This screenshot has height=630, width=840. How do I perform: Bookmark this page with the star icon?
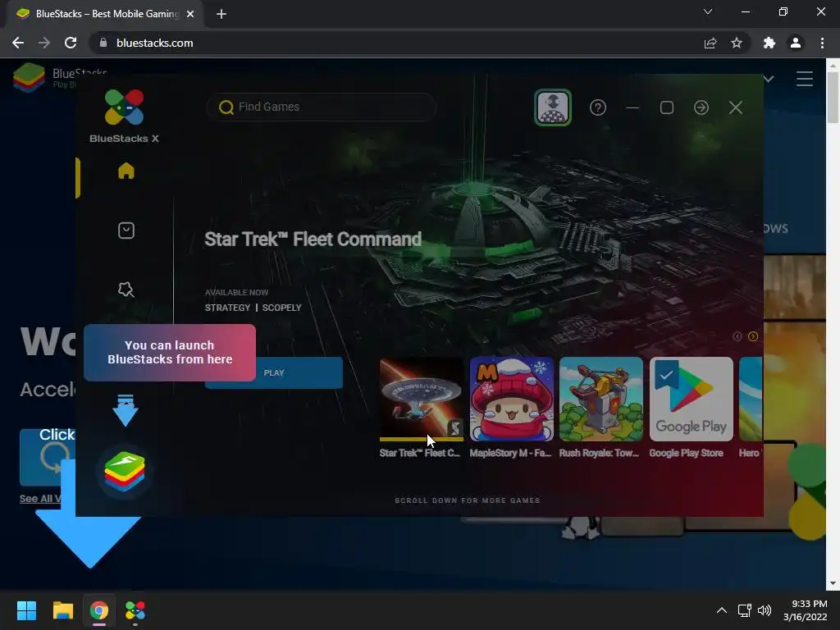coord(737,43)
